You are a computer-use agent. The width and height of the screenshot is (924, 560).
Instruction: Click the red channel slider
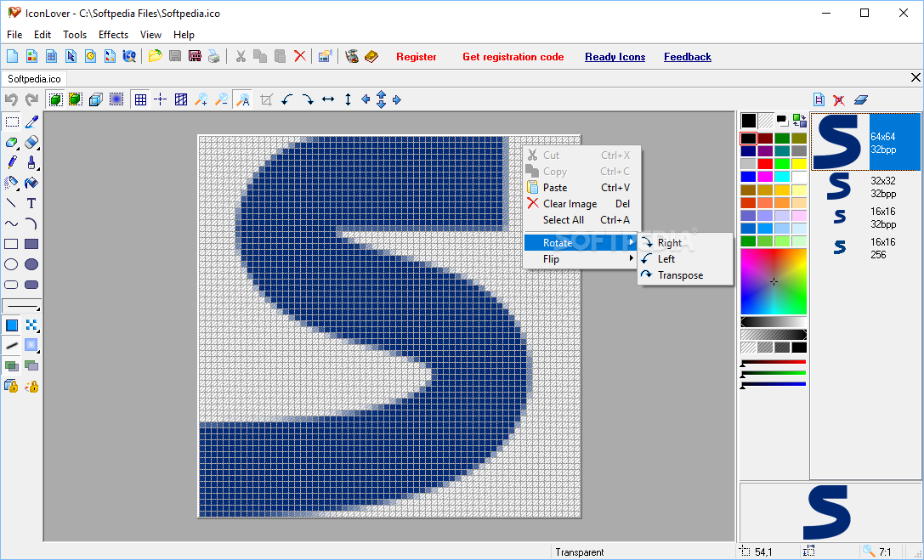774,361
